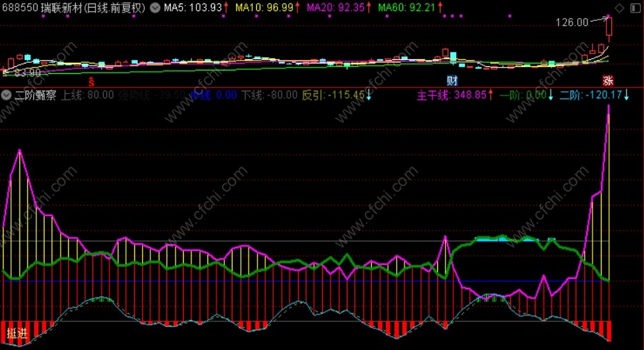Click the 挺进 label in the indicator panel
644x350 pixels.
(x=17, y=333)
